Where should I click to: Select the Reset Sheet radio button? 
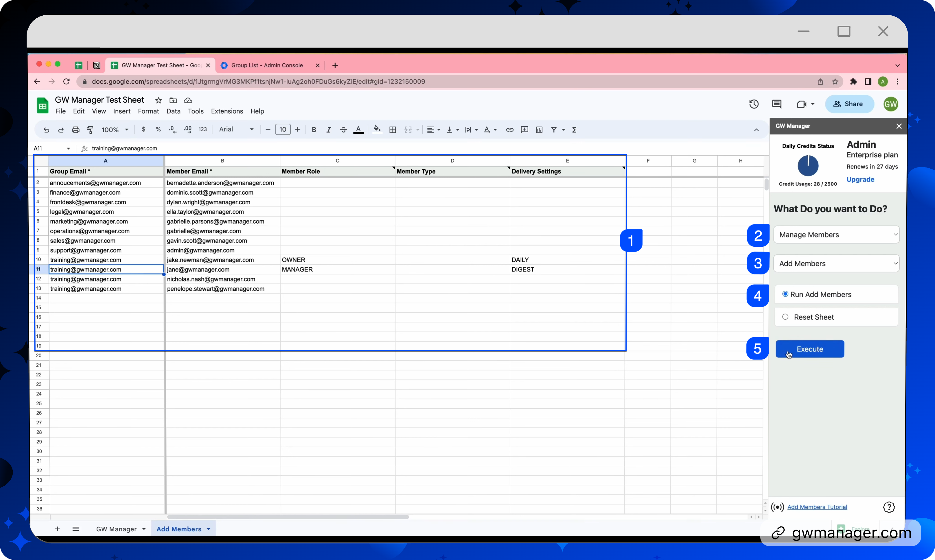click(785, 317)
